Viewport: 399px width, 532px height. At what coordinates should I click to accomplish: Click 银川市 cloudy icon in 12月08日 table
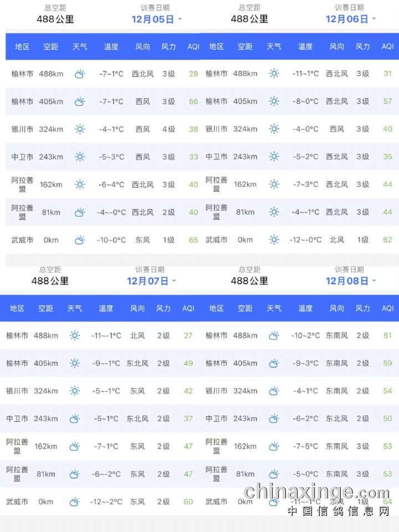(274, 391)
